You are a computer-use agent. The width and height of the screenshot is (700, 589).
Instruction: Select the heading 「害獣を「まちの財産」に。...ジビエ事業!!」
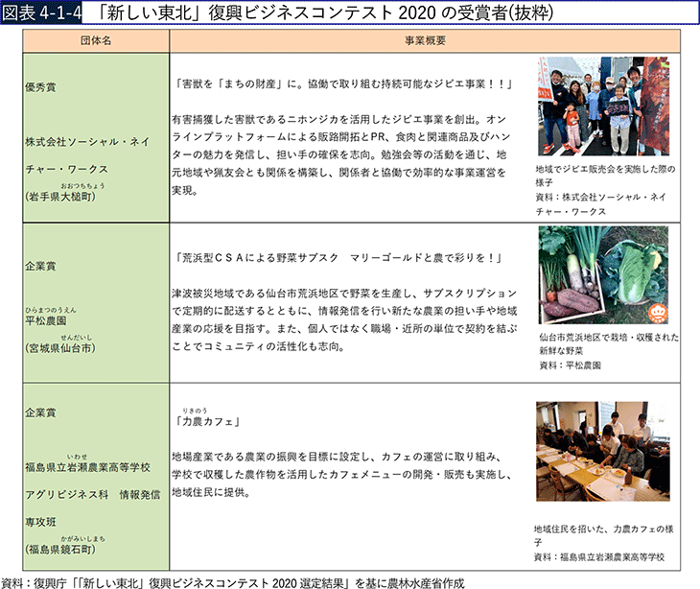(x=343, y=84)
